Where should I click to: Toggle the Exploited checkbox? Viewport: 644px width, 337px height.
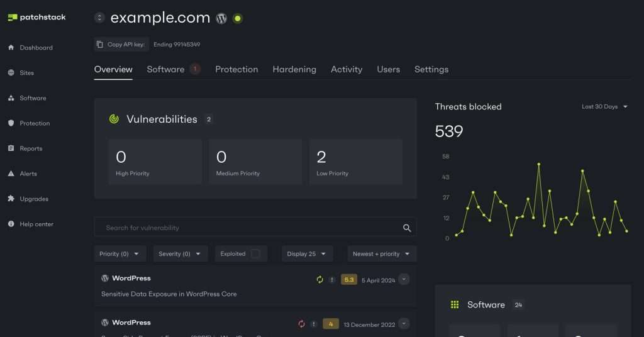pyautogui.click(x=255, y=253)
